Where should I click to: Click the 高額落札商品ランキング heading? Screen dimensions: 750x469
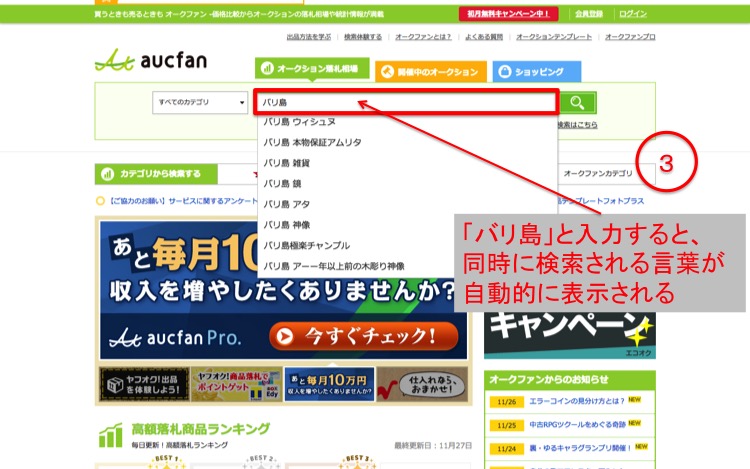[x=201, y=429]
